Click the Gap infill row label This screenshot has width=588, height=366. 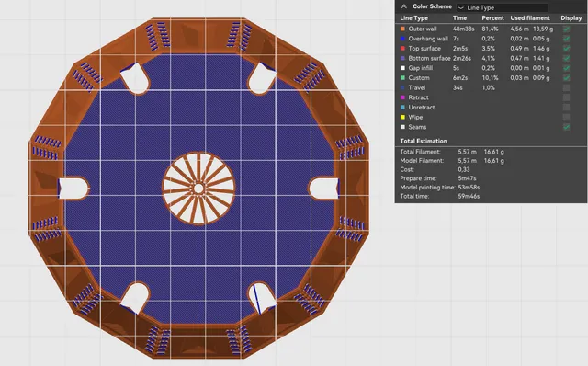[421, 68]
